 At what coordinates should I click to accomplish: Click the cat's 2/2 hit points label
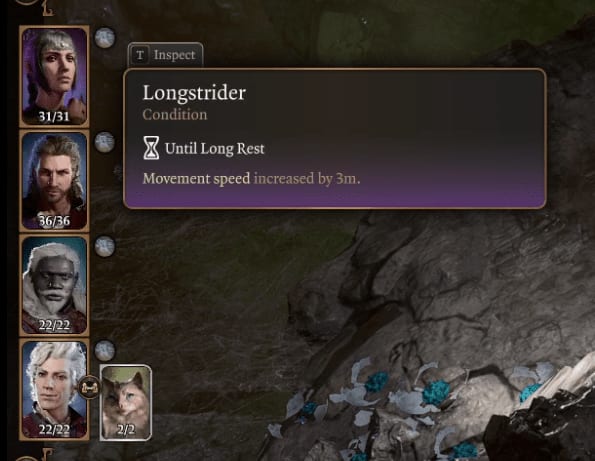tap(125, 430)
